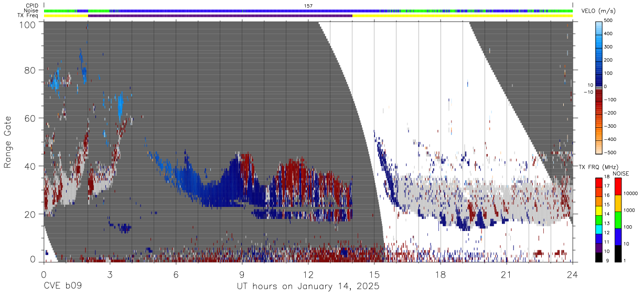Click the 80 tick on the Range Gate axis

(30, 70)
